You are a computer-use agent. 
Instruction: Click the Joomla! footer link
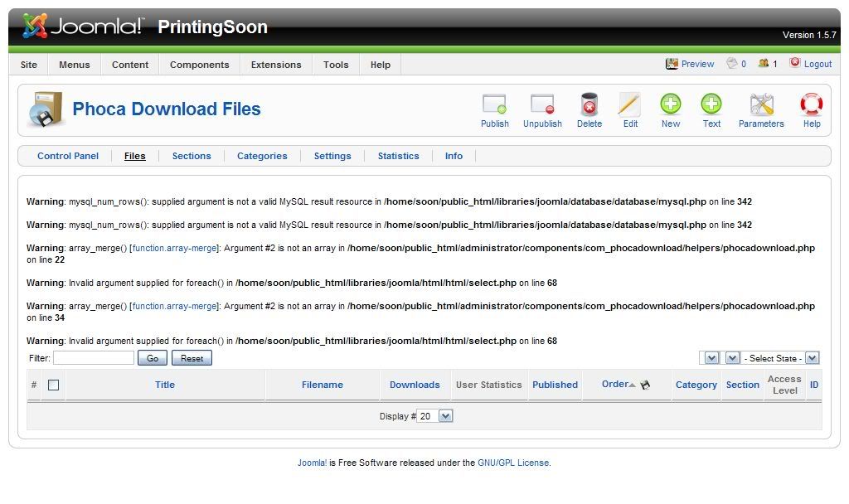[x=312, y=463]
